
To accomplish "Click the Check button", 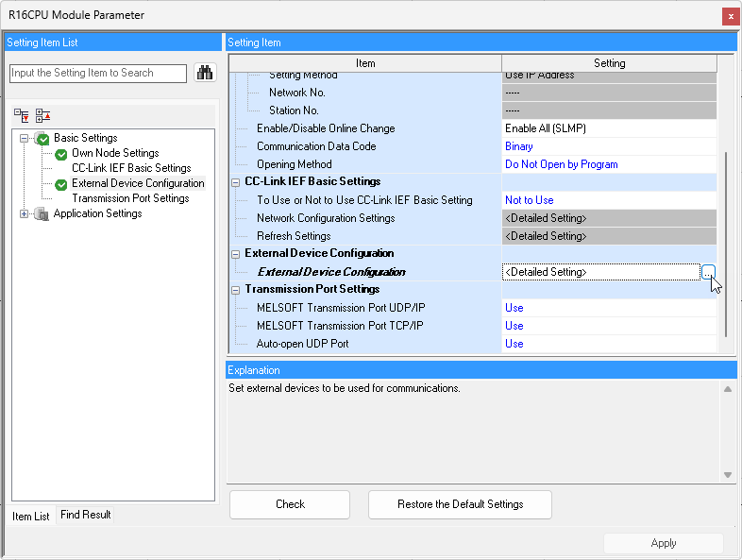I will [290, 504].
